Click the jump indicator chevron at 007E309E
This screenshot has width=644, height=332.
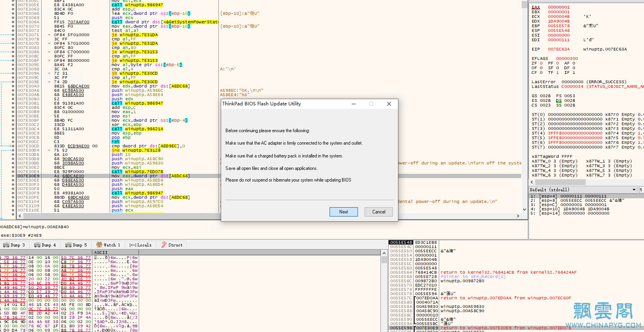click(49, 82)
